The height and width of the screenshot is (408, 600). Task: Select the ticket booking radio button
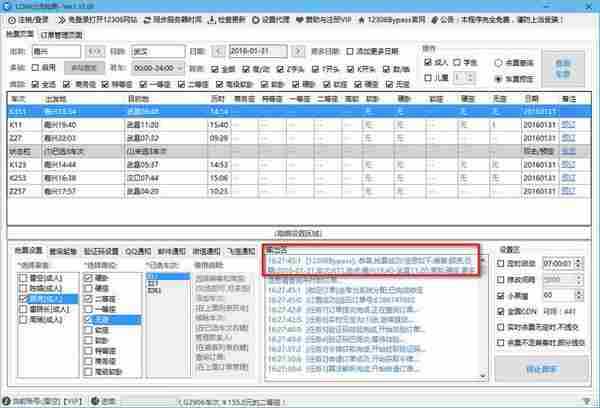click(498, 79)
